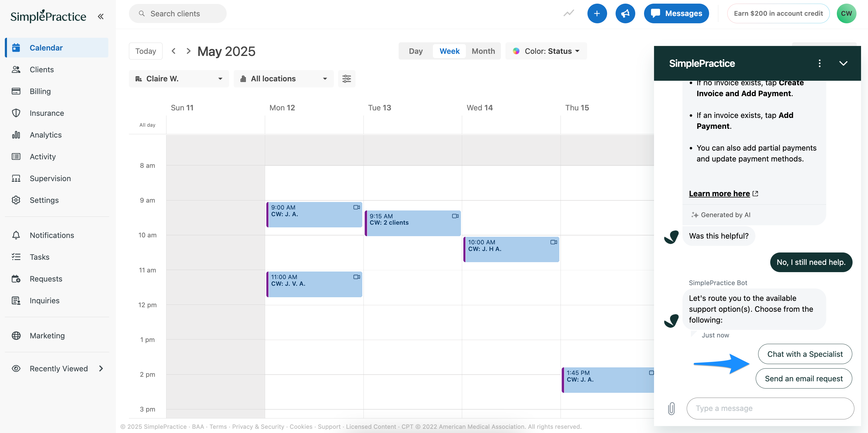Click the paperclip attachment icon
The height and width of the screenshot is (433, 868).
tap(671, 408)
